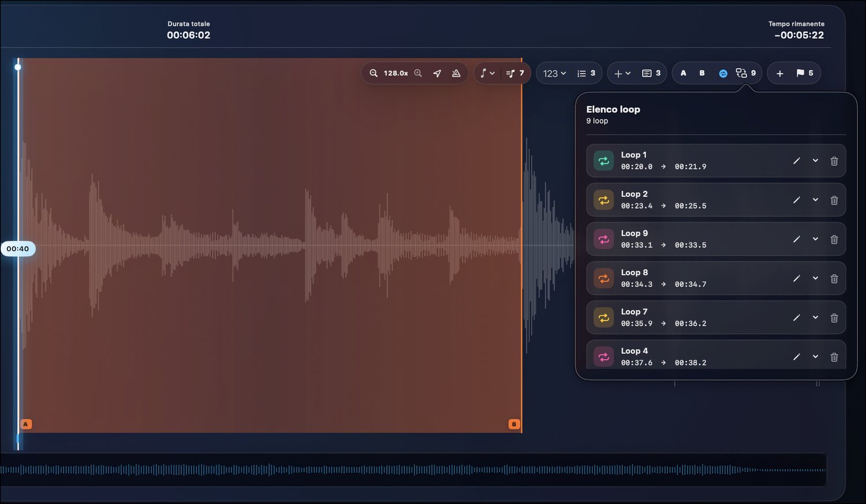The width and height of the screenshot is (866, 504).
Task: Set loop point B in toolbar
Action: pyautogui.click(x=702, y=73)
